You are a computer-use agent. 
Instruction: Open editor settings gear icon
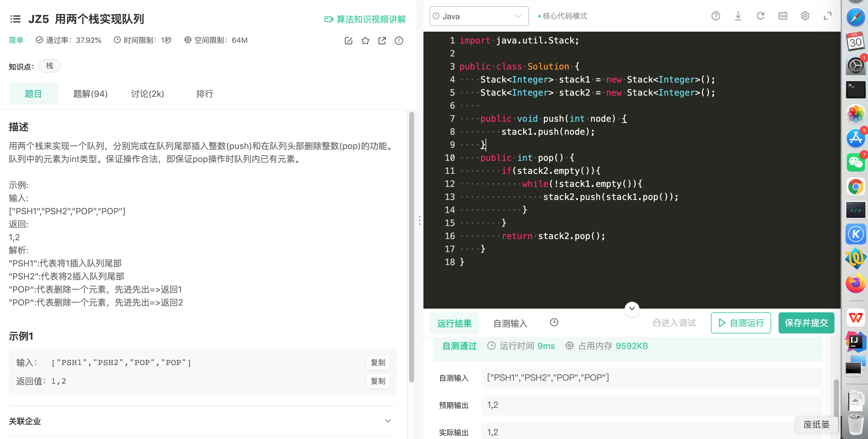pyautogui.click(x=805, y=16)
